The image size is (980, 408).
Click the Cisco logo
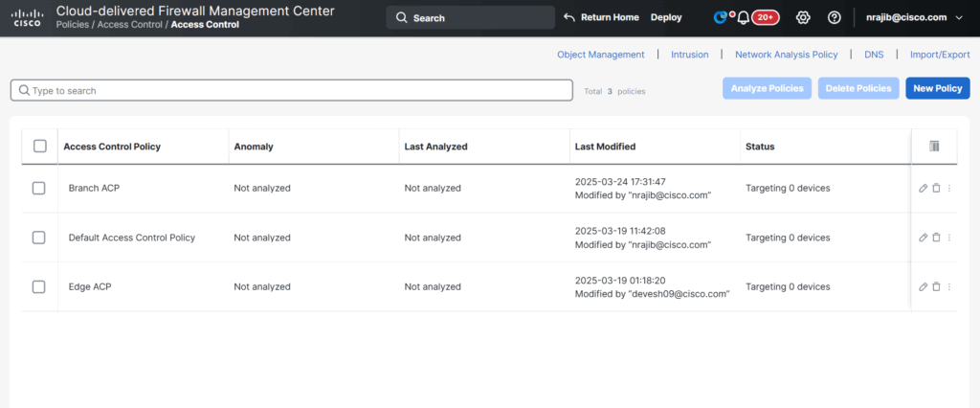coord(27,17)
